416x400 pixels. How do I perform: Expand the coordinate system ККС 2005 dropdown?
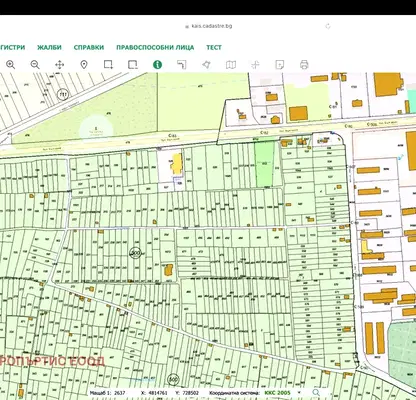point(283,393)
